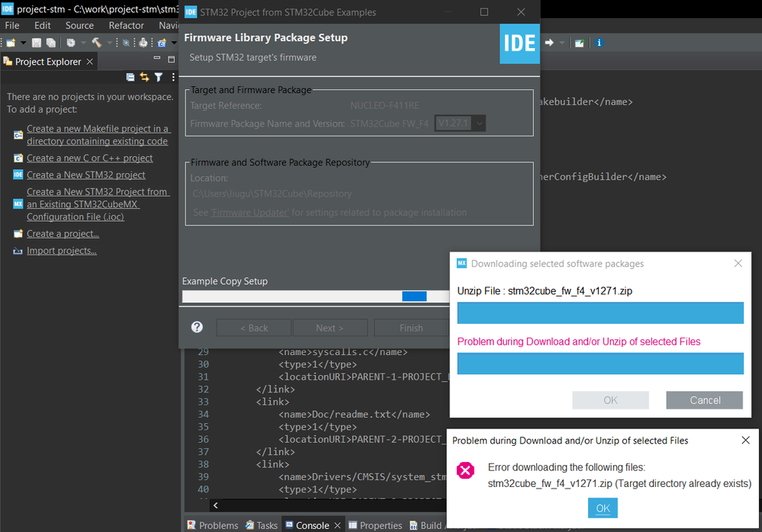Click 'Create a new C or C++ project' link

pos(89,158)
